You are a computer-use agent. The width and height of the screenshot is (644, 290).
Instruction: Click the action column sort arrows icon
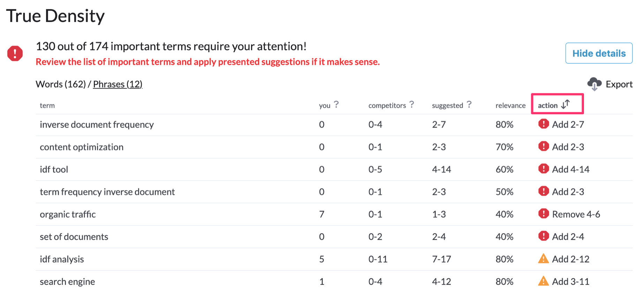coord(566,104)
